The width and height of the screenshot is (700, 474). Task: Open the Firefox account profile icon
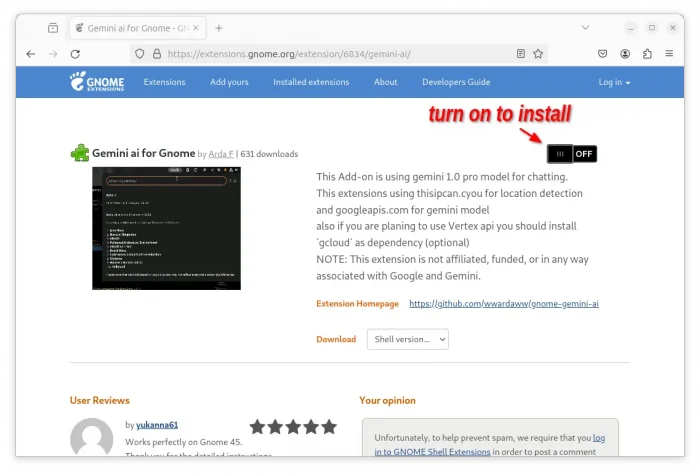click(625, 54)
